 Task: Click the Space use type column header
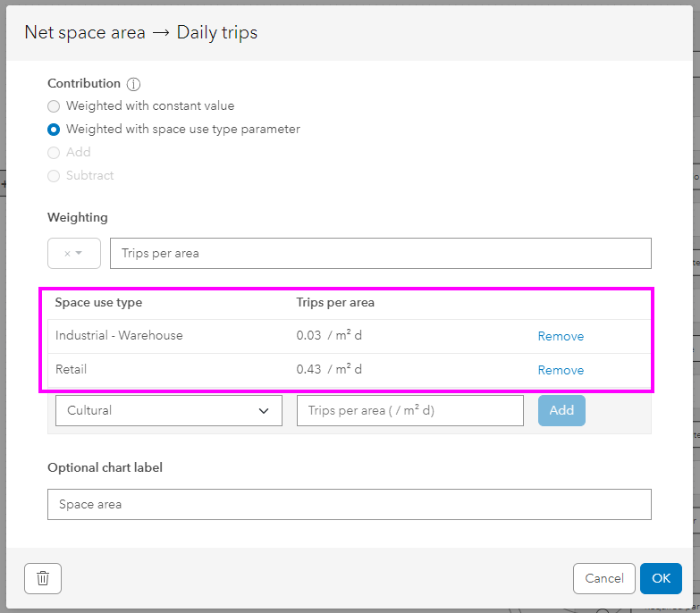tap(98, 302)
